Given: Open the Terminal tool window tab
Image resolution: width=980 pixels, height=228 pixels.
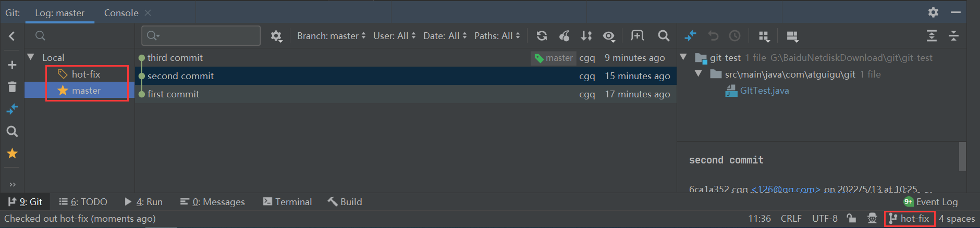Looking at the screenshot, I should tap(287, 202).
